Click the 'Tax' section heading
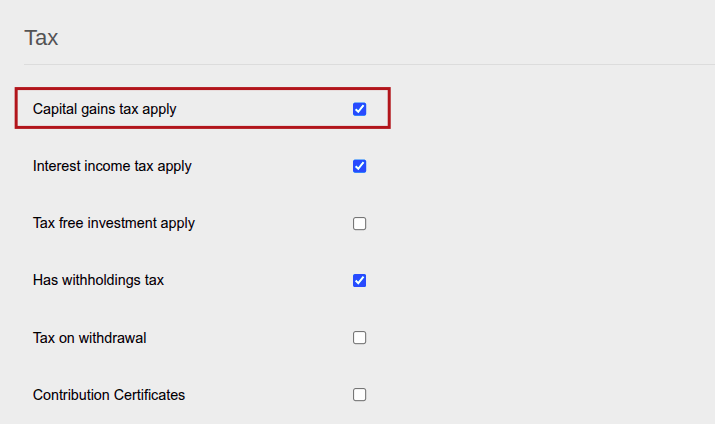This screenshot has width=715, height=424. [x=41, y=38]
